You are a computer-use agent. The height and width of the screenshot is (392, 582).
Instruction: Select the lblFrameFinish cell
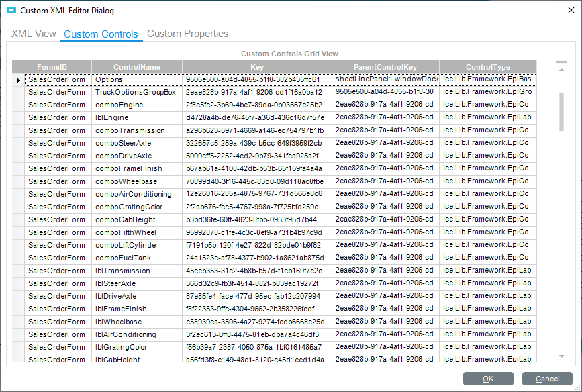pyautogui.click(x=136, y=309)
